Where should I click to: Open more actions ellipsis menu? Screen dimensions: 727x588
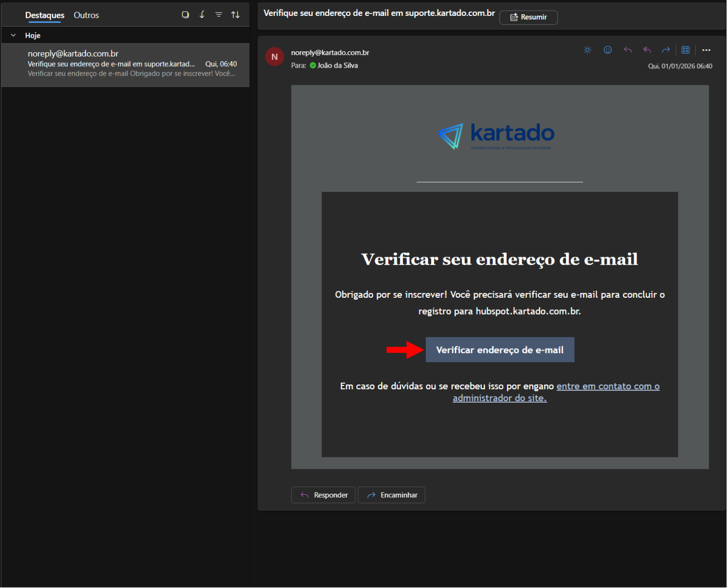[x=706, y=50]
